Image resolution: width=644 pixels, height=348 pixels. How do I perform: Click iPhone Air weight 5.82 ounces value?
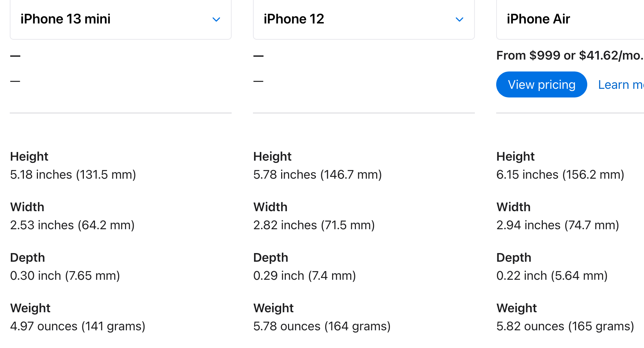pyautogui.click(x=565, y=326)
